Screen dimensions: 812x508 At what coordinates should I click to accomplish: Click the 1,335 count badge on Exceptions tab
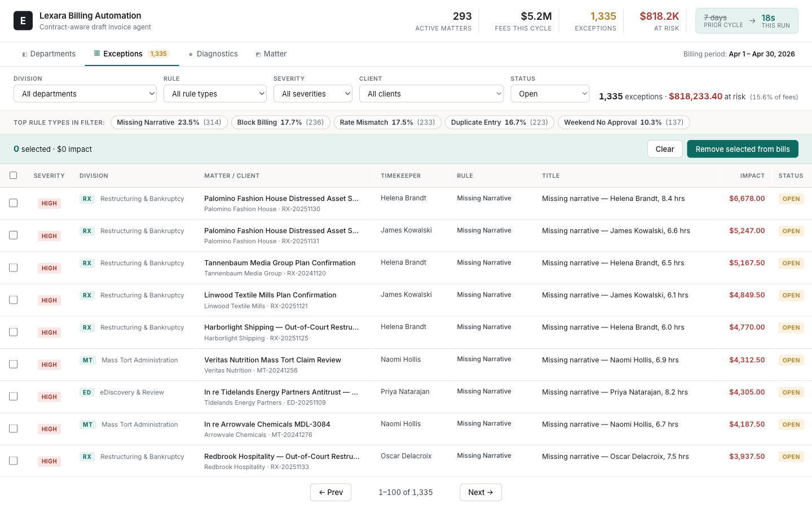[158, 54]
